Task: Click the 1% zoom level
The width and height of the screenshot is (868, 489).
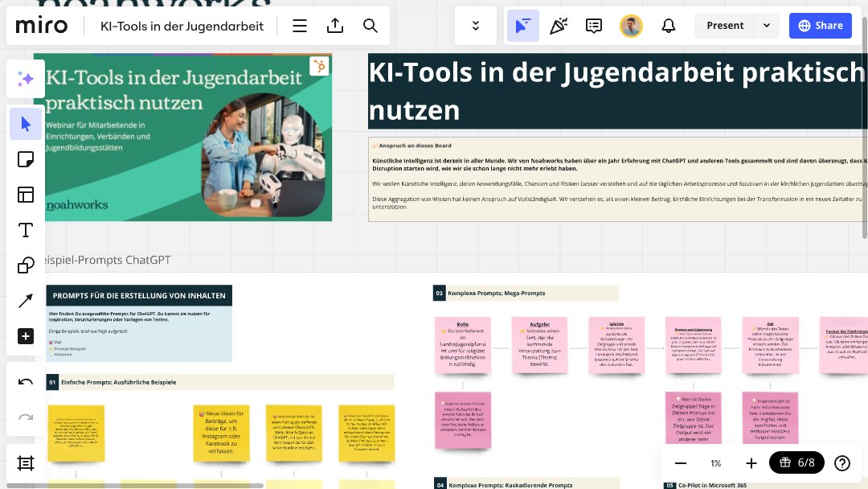Action: (x=716, y=463)
